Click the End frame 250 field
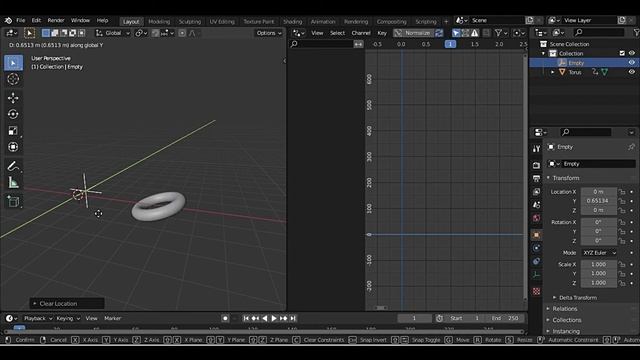The width and height of the screenshot is (640, 360). 505,318
